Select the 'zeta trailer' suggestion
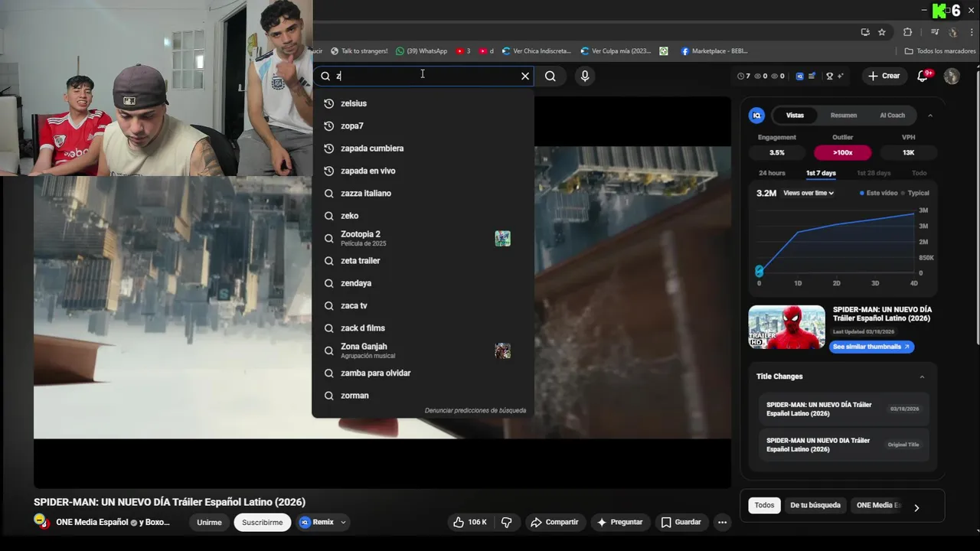980x551 pixels. [x=423, y=261]
